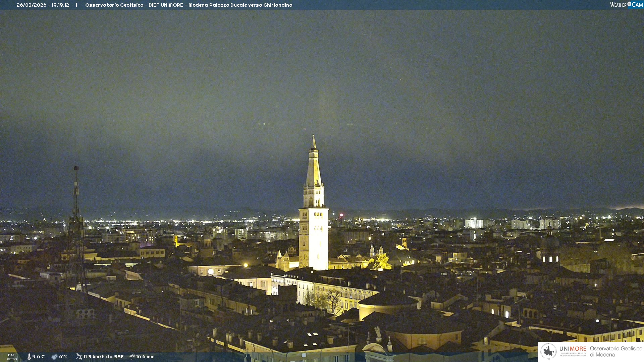Click the wind anemometer icon
This screenshot has height=362, width=644.
[x=79, y=357]
